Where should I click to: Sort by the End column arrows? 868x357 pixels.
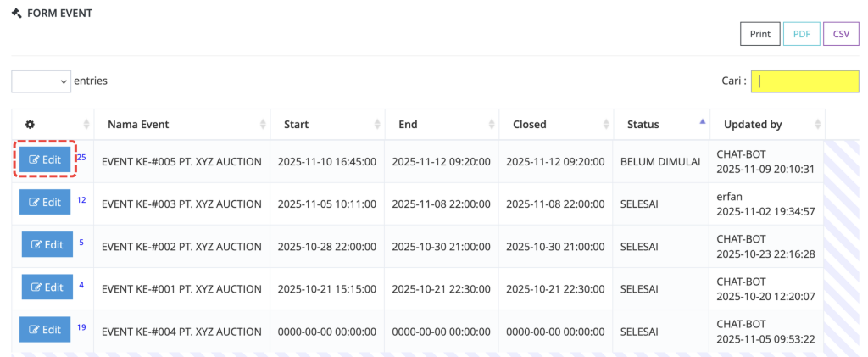(x=491, y=125)
